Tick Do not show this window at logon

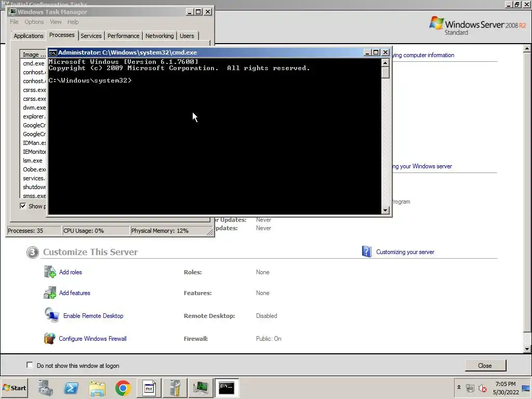point(30,365)
